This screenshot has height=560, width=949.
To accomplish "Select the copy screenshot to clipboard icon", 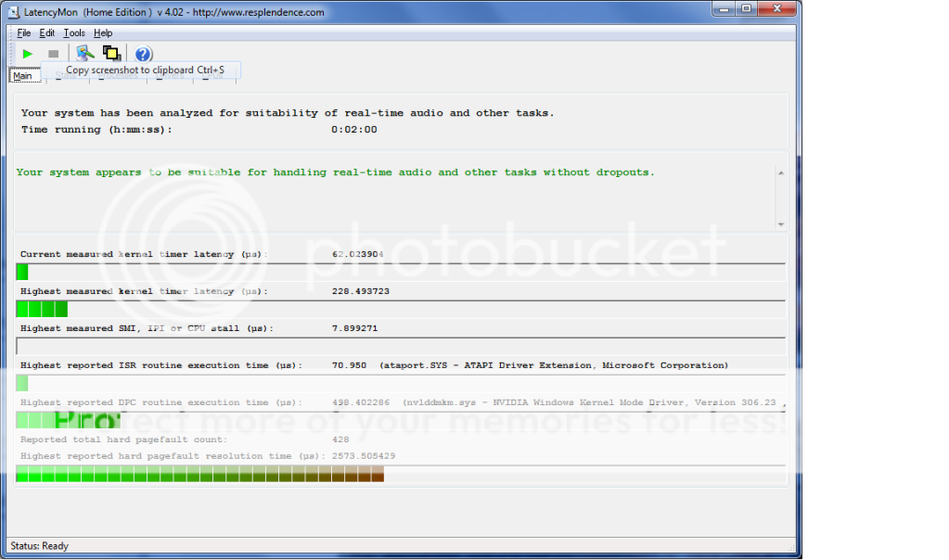I will pos(112,53).
